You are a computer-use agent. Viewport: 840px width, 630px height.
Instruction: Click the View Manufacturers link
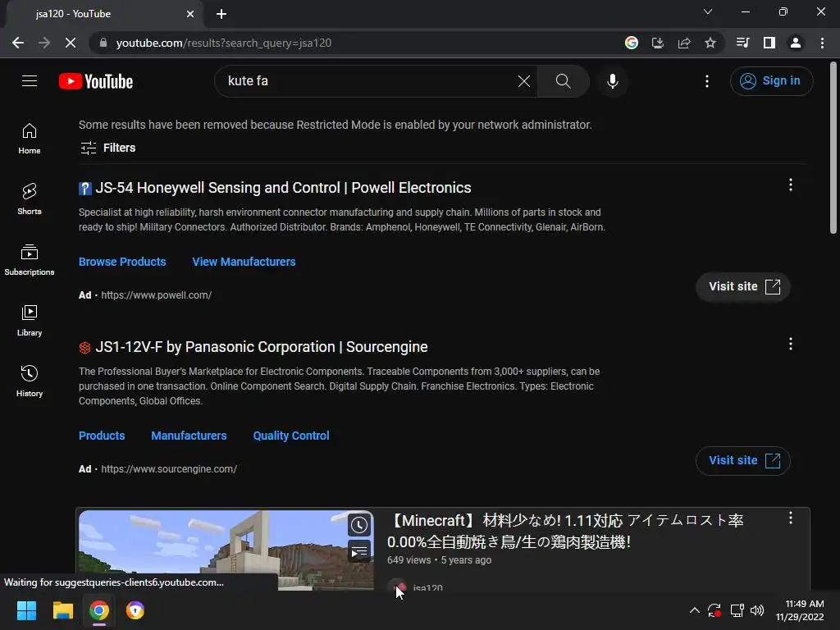[244, 262]
